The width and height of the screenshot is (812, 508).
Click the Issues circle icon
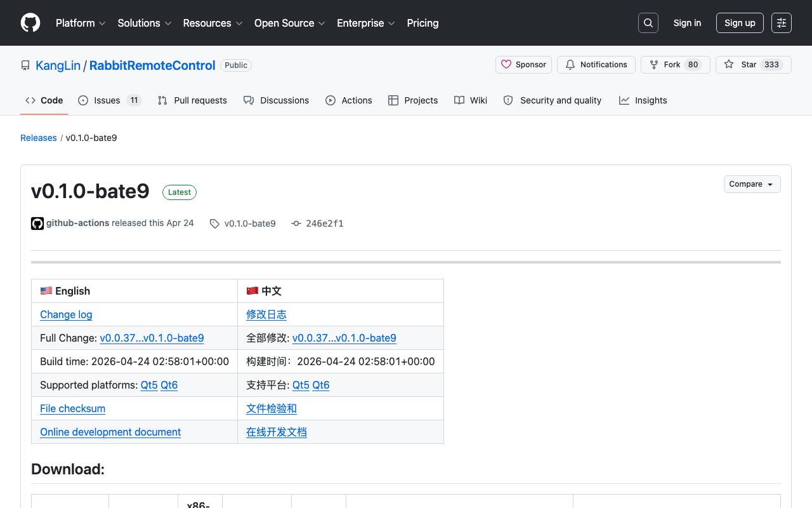point(83,100)
